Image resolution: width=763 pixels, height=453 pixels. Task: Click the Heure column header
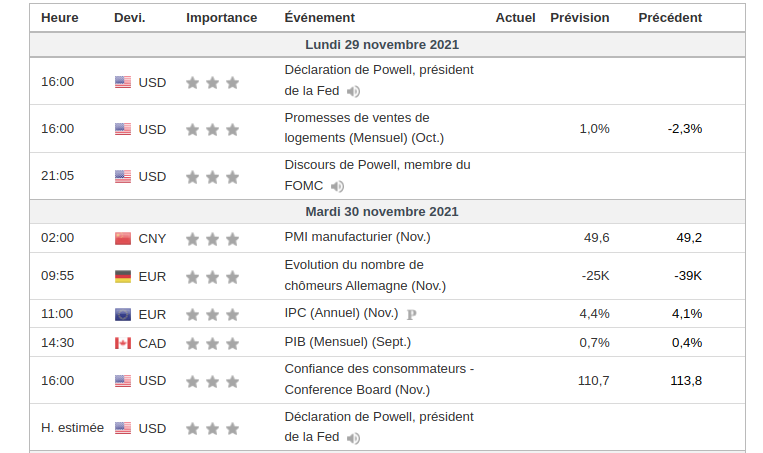coord(59,18)
